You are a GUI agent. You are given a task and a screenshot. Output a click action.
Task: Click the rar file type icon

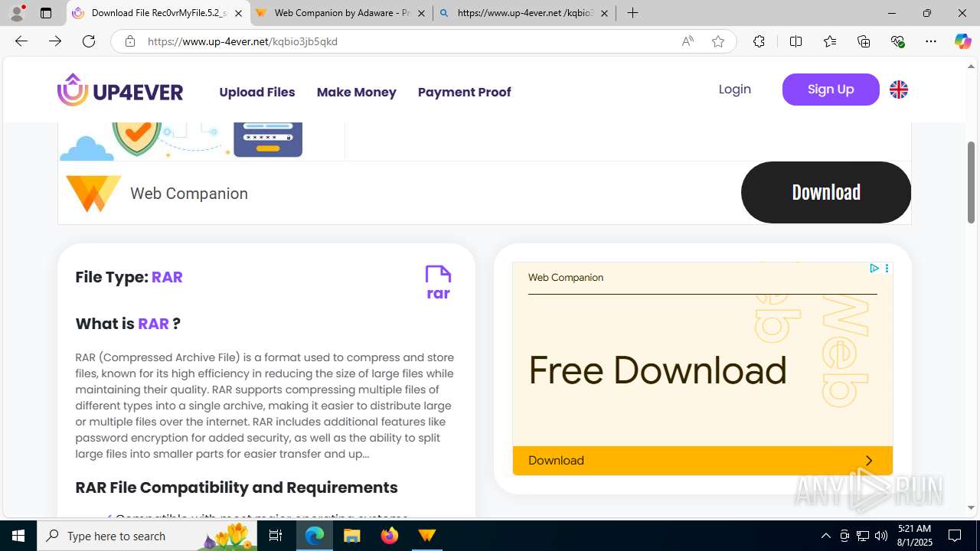(438, 282)
